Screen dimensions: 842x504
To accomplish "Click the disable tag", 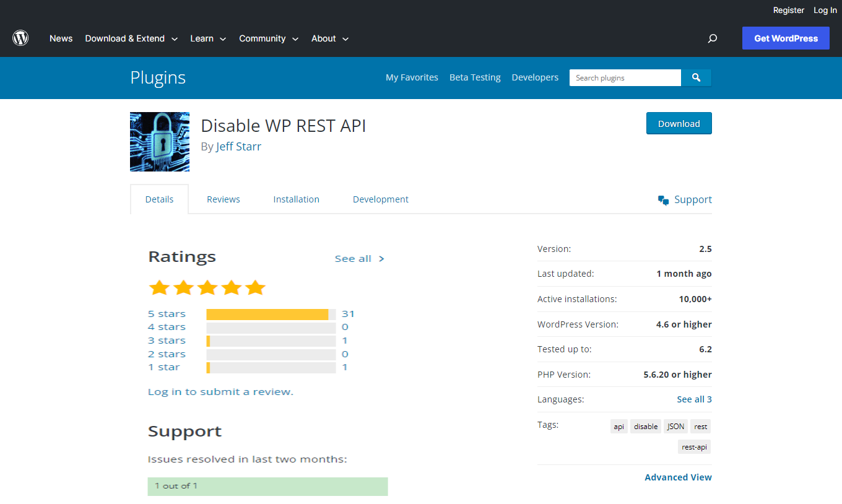I will coord(646,427).
